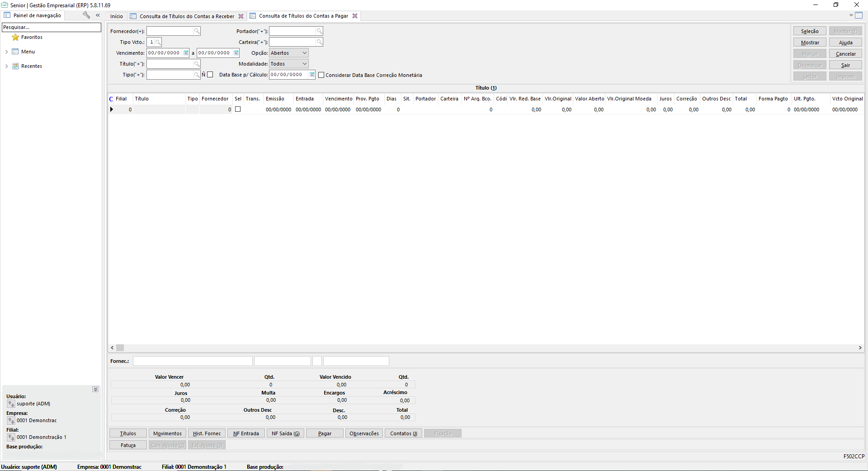The height and width of the screenshot is (471, 868).
Task: Open the tab list dropdown arrow
Action: pyautogui.click(x=851, y=15)
